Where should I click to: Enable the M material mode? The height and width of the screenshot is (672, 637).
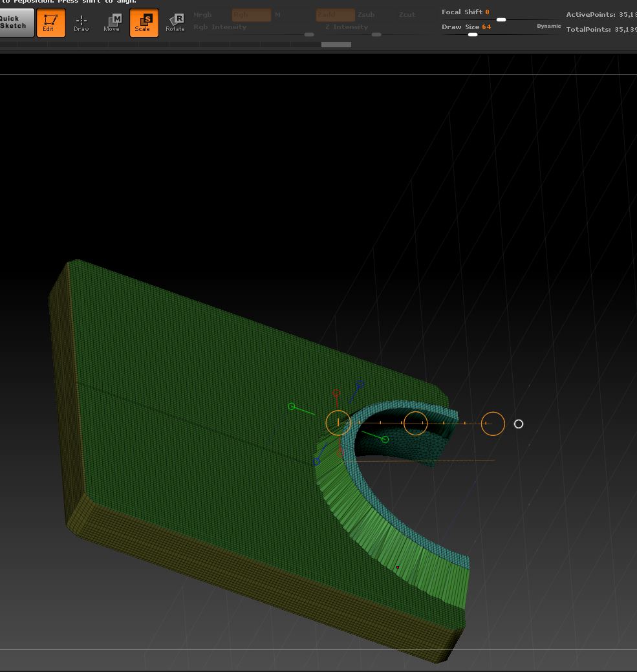click(277, 15)
